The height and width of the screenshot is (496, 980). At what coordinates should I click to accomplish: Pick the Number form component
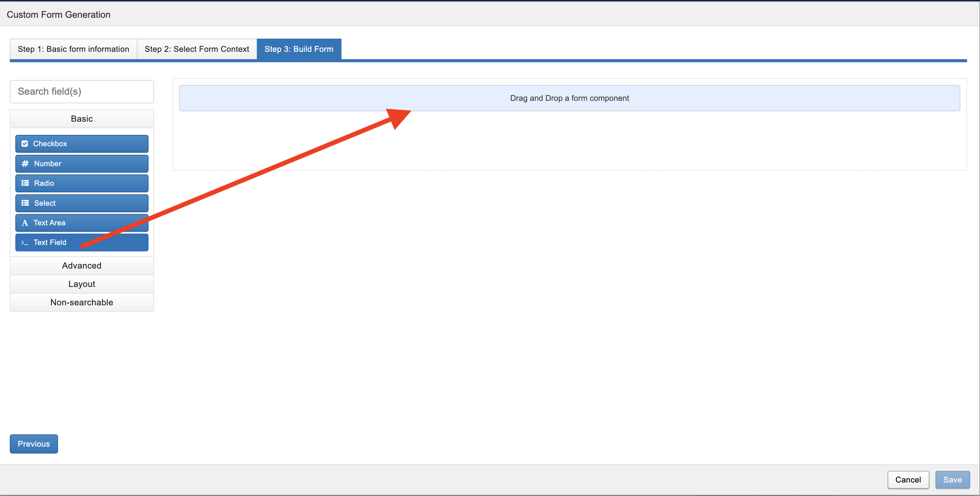[82, 163]
